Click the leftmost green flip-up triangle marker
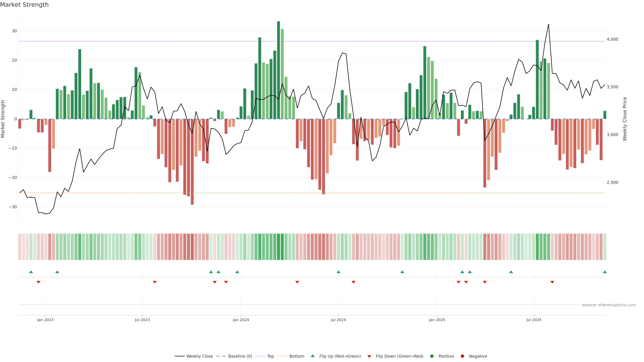 pos(31,272)
